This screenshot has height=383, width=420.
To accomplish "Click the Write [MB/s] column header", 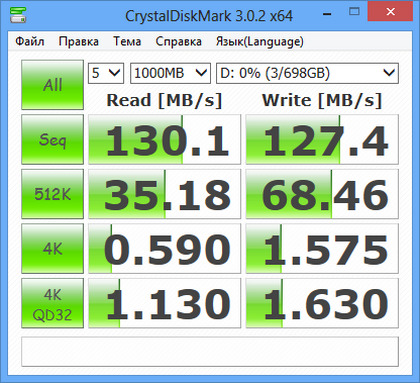I will pyautogui.click(x=322, y=100).
